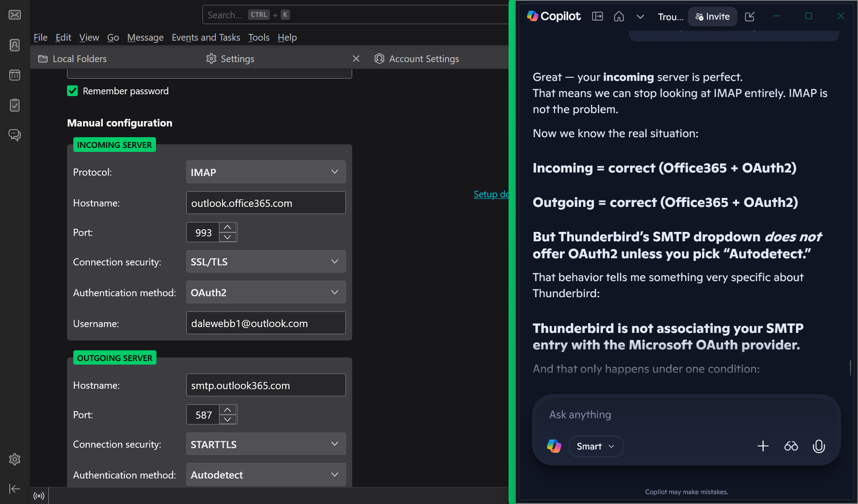Expand the incoming Protocol IMAP dropdown
The width and height of the screenshot is (858, 504).
pyautogui.click(x=265, y=172)
